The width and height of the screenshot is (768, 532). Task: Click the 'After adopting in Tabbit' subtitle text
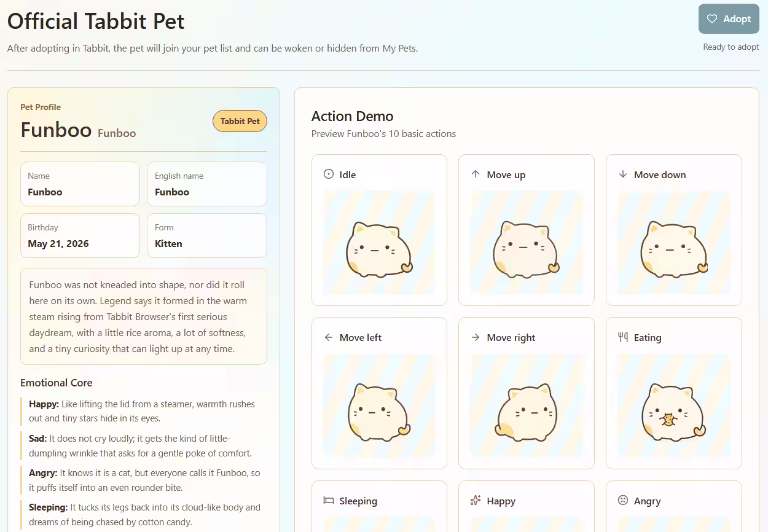(x=213, y=48)
